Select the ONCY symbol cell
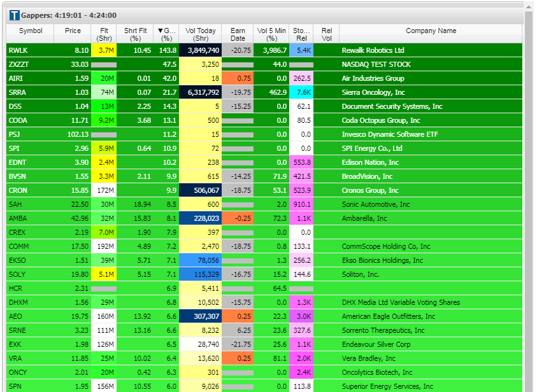This screenshot has height=392, width=537. pos(31,372)
